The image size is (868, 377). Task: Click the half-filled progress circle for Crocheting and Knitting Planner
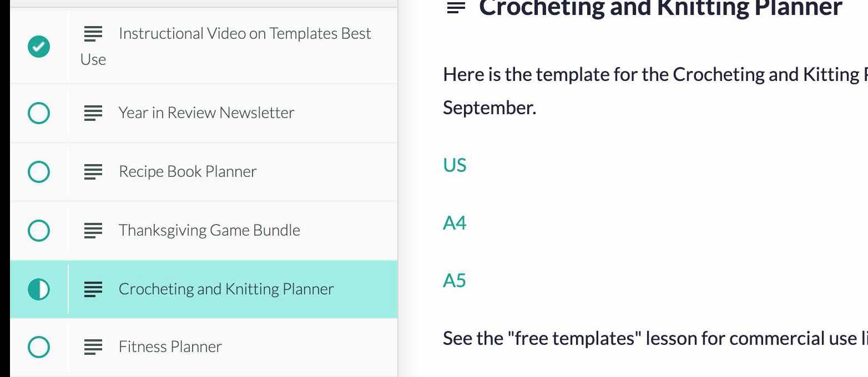(x=38, y=289)
